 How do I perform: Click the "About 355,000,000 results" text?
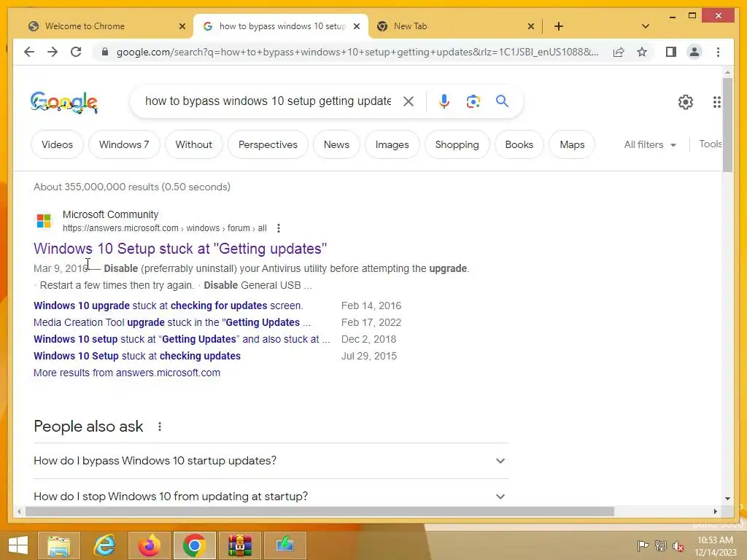click(132, 187)
